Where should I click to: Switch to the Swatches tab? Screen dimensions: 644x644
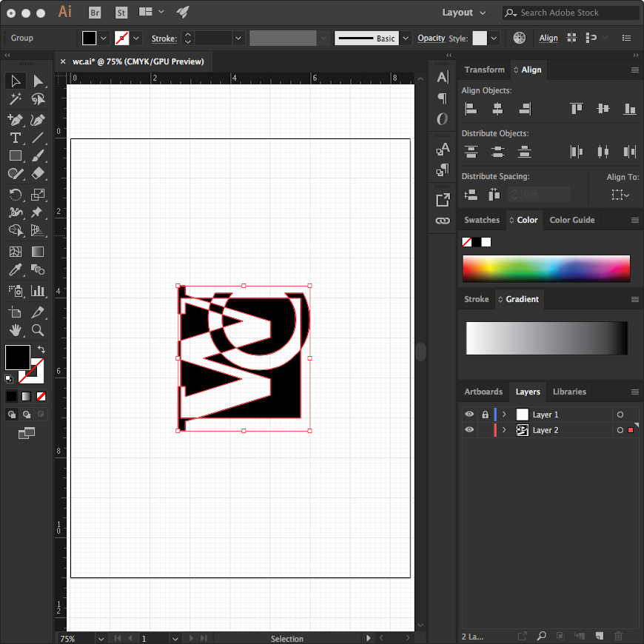tap(482, 220)
